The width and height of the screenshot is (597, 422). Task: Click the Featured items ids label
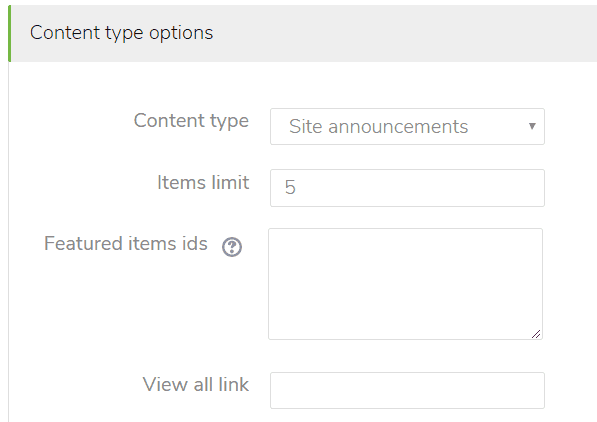pos(126,243)
